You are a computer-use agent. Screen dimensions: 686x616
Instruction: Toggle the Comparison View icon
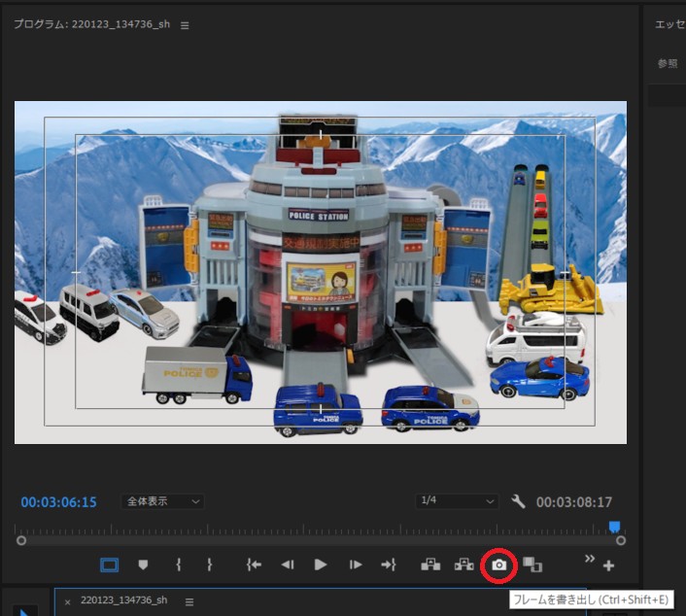532,565
